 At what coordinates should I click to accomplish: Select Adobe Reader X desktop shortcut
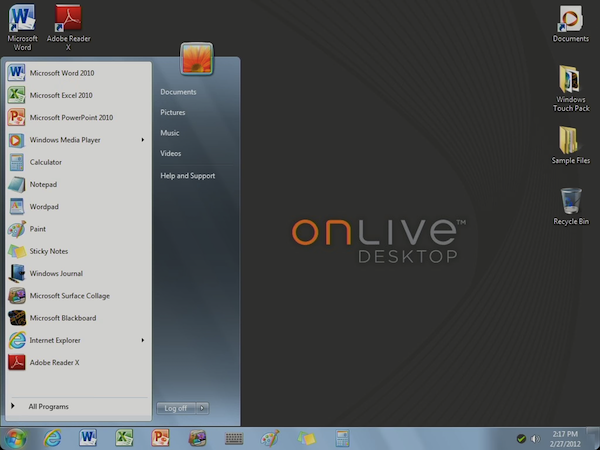68,28
